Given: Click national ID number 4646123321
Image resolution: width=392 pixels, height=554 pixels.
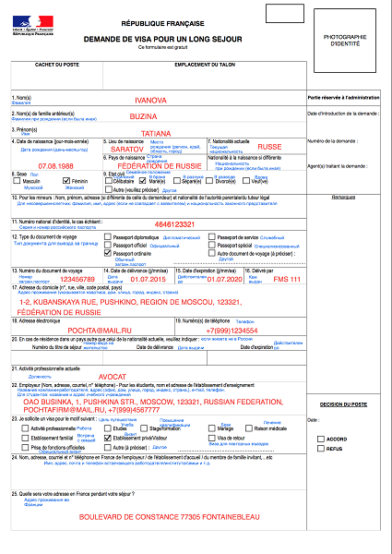Looking at the screenshot, I should [x=174, y=224].
